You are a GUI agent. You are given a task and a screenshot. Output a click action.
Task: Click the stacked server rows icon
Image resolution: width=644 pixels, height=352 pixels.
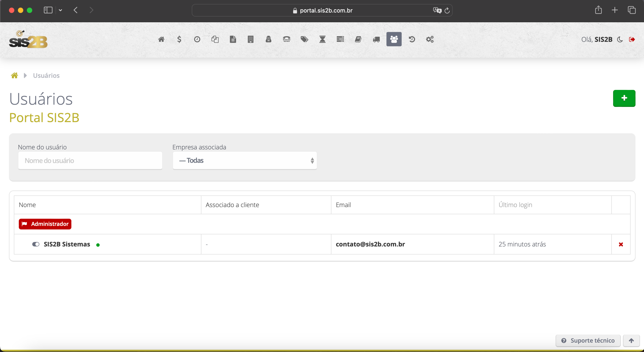[x=340, y=39]
